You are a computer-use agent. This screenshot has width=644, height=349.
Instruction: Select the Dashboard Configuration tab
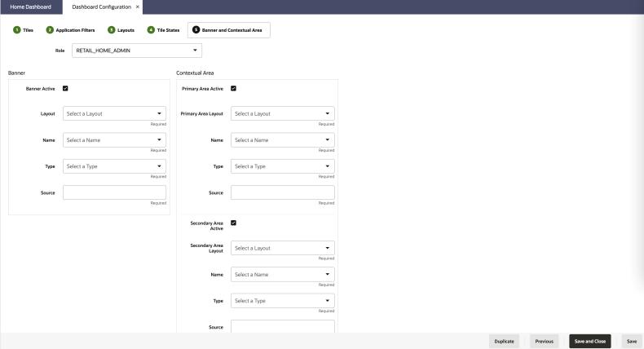click(101, 7)
